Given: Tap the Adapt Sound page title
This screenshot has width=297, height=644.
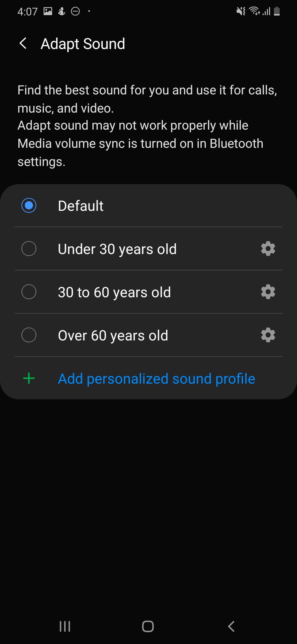Looking at the screenshot, I should pyautogui.click(x=83, y=44).
